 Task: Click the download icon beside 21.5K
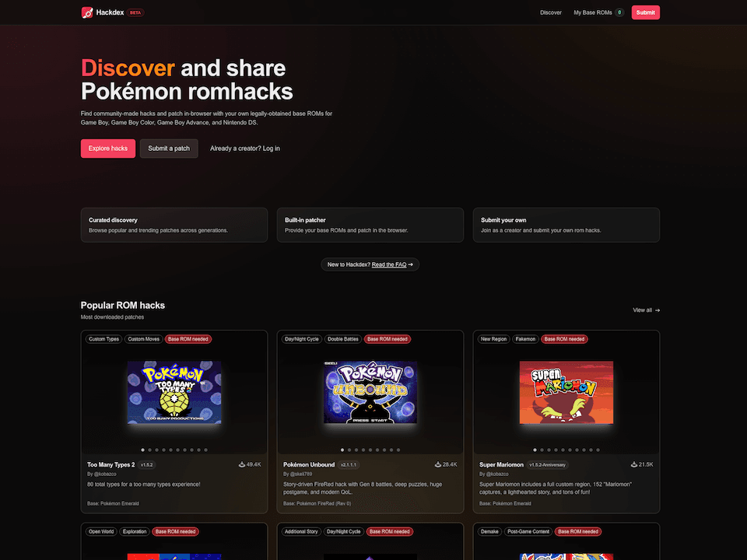[634, 464]
